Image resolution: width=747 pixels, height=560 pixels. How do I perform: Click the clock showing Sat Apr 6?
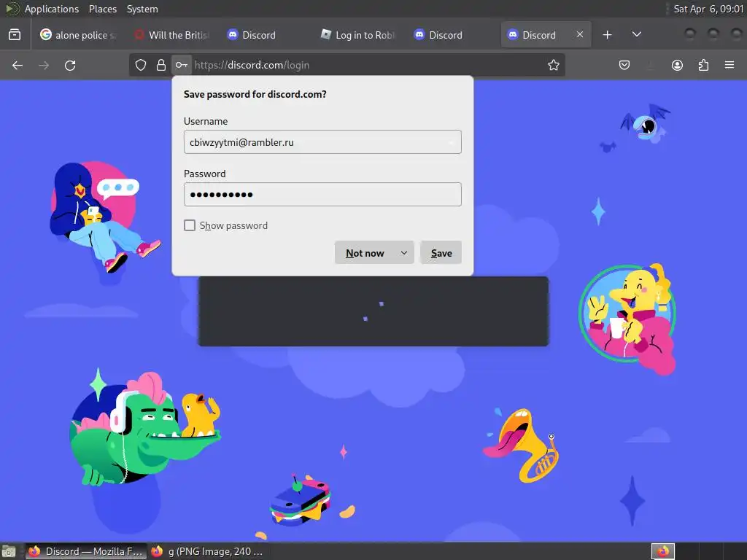coord(708,9)
